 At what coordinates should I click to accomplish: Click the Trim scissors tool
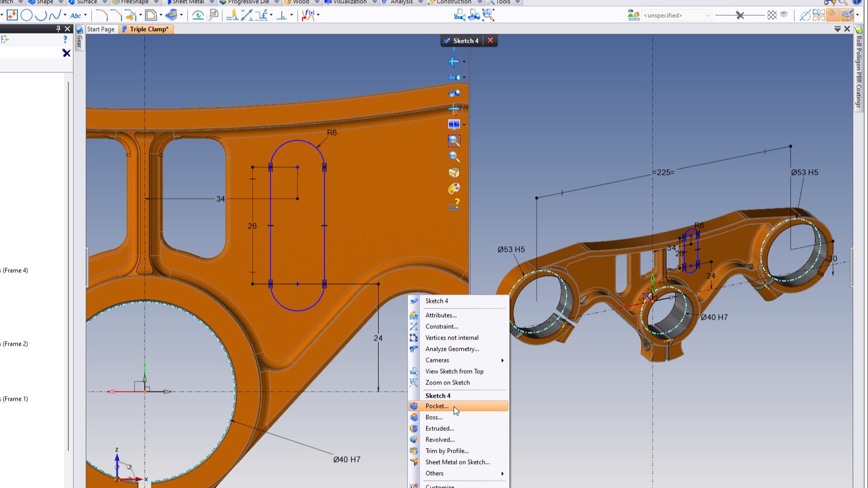(x=131, y=15)
